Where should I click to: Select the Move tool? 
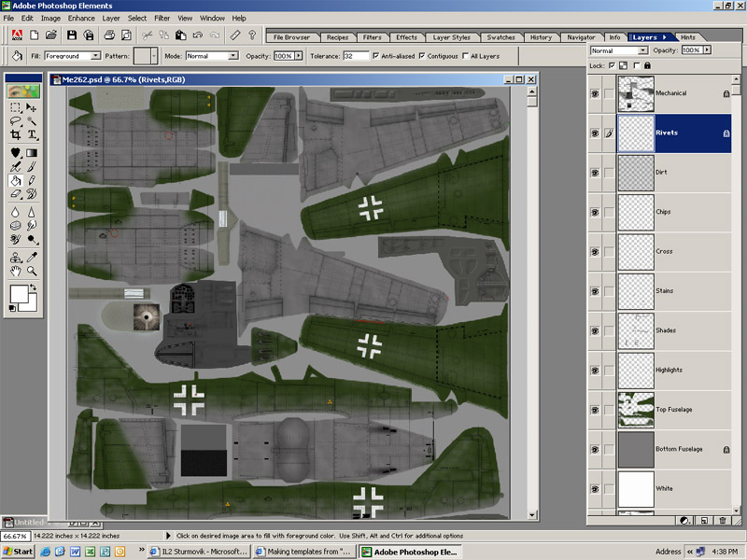[32, 107]
